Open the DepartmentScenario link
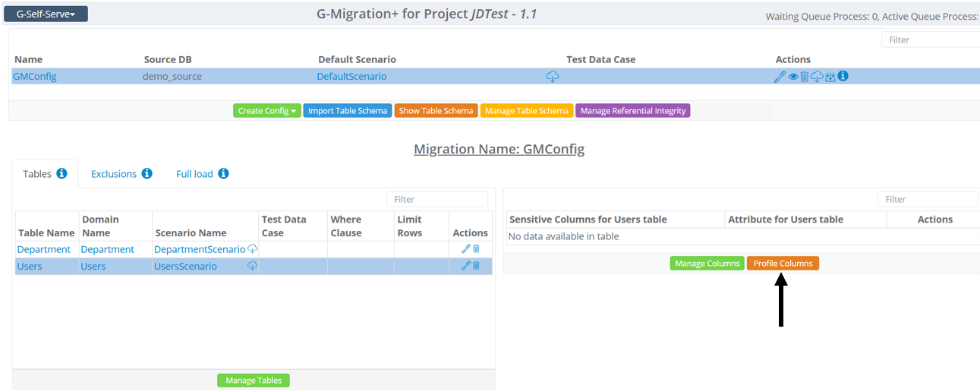 (200, 249)
